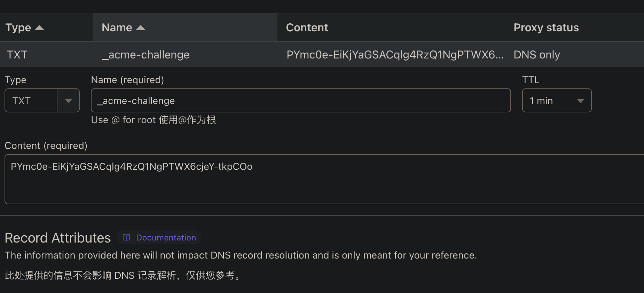Click the Content column header
644x293 pixels.
coord(307,27)
